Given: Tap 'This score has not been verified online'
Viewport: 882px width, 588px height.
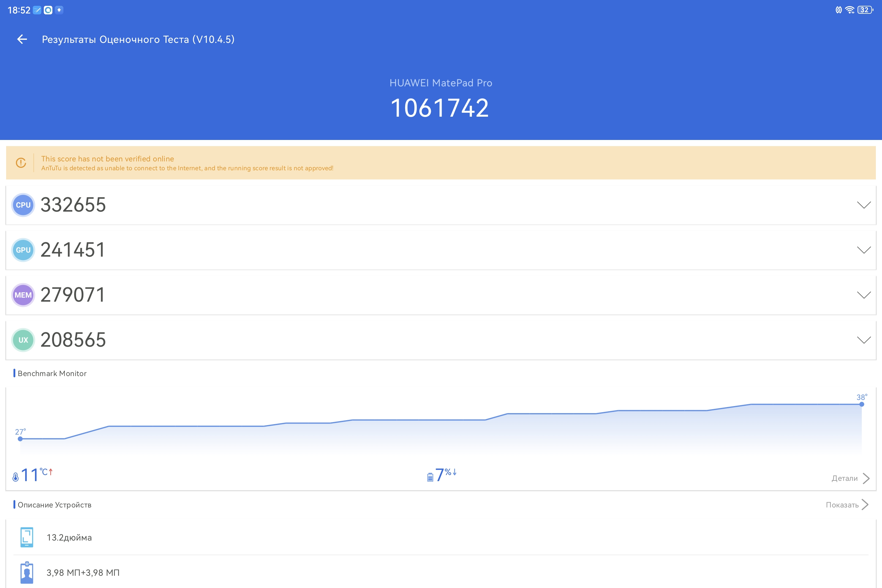Looking at the screenshot, I should (107, 159).
